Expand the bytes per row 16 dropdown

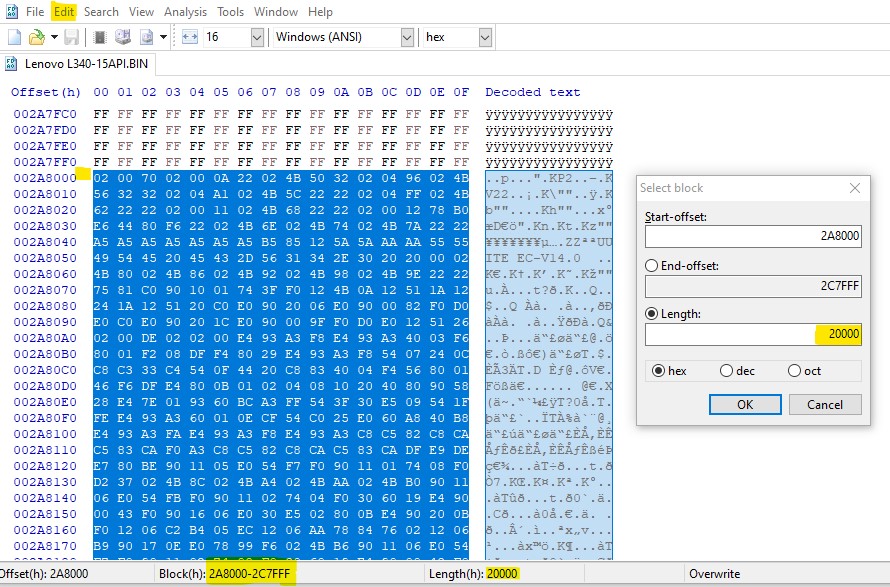pos(257,37)
